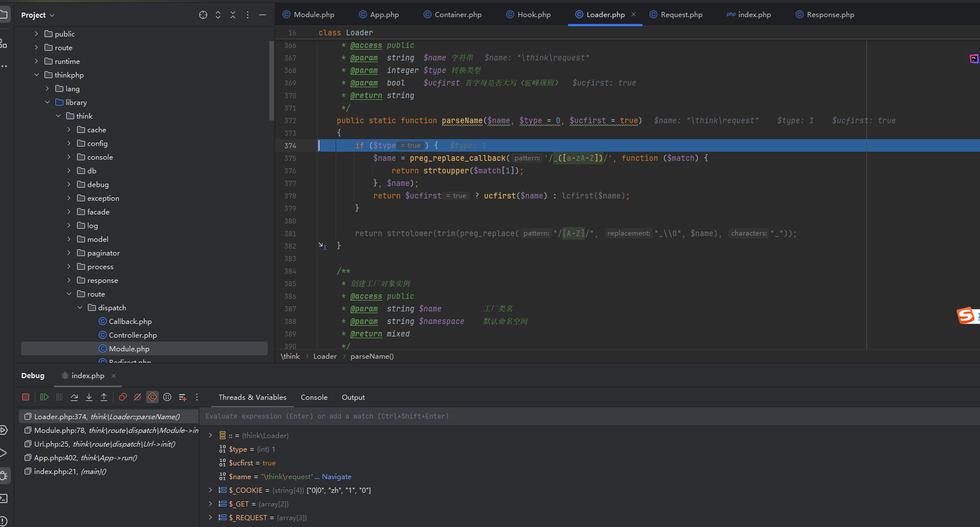The width and height of the screenshot is (980, 527).
Task: Step Into the current function
Action: coord(89,397)
